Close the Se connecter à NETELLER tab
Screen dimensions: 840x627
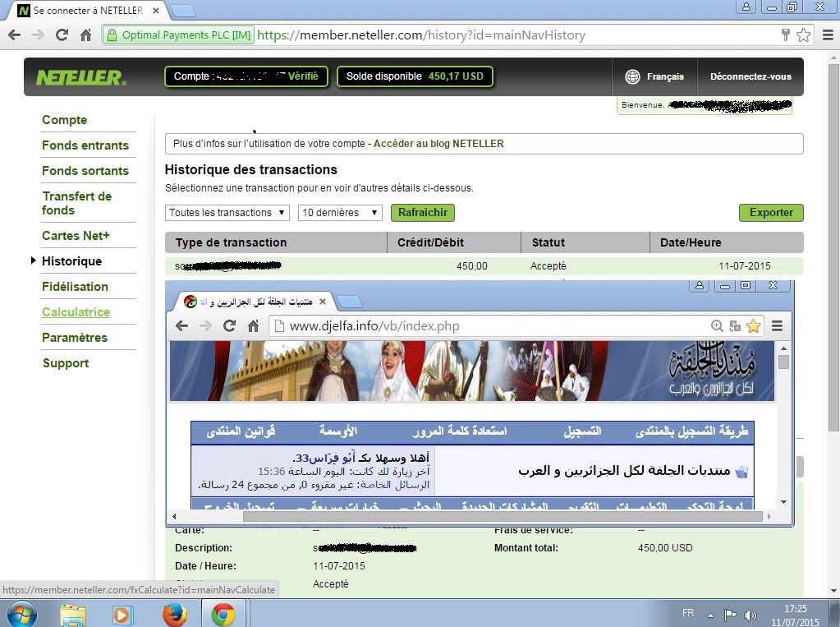(156, 10)
